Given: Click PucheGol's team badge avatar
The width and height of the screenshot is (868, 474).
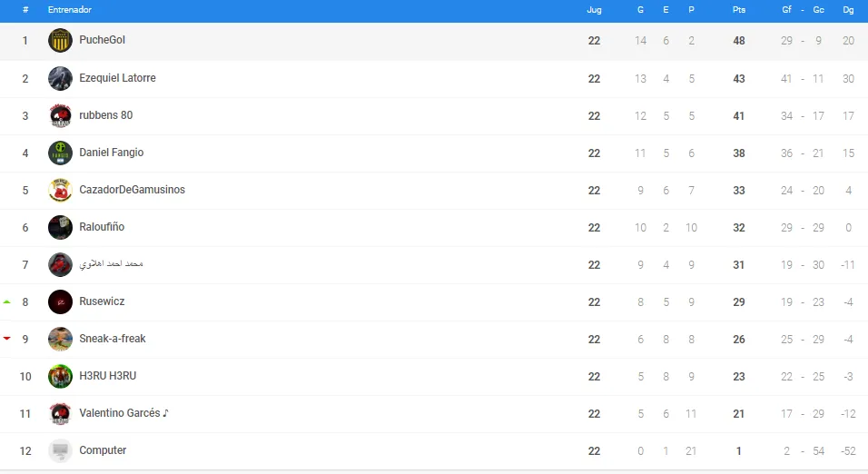Looking at the screenshot, I should pyautogui.click(x=60, y=41).
